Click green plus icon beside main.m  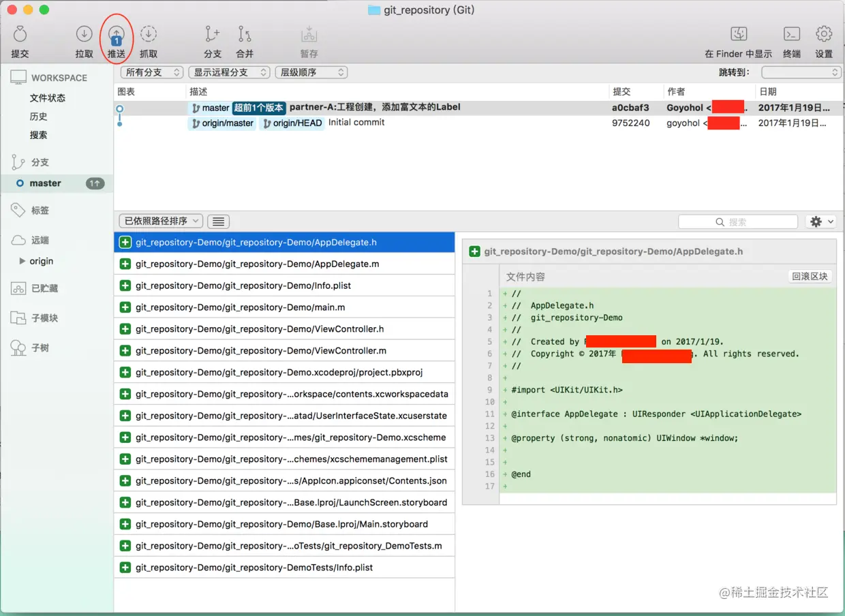pyautogui.click(x=125, y=307)
